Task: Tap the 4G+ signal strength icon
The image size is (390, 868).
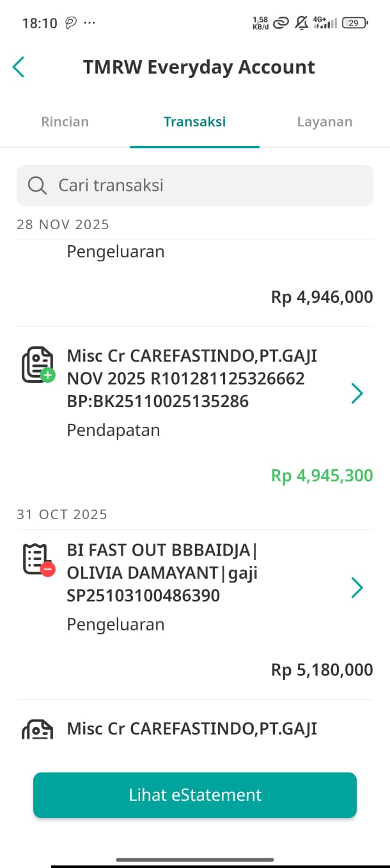Action: coord(324,23)
